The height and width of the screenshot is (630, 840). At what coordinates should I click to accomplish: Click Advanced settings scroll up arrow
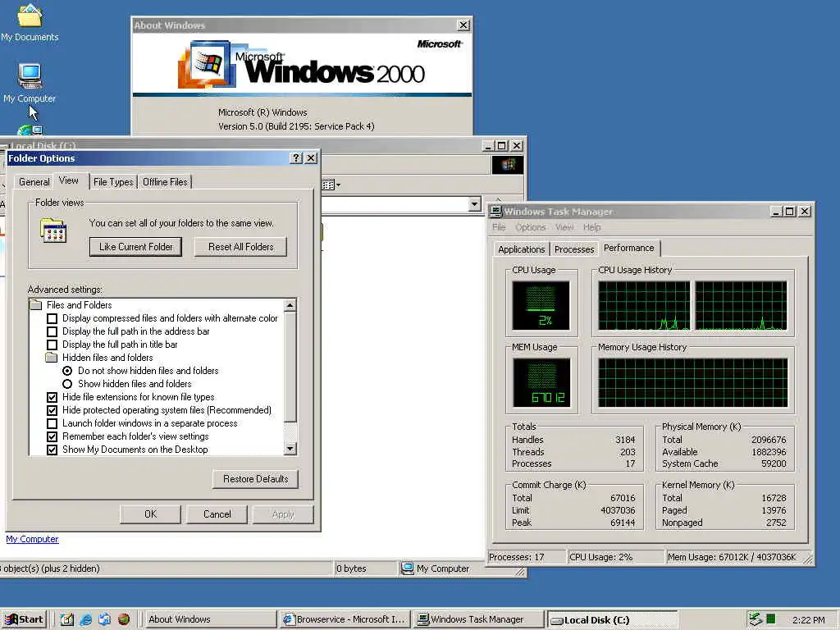point(290,305)
